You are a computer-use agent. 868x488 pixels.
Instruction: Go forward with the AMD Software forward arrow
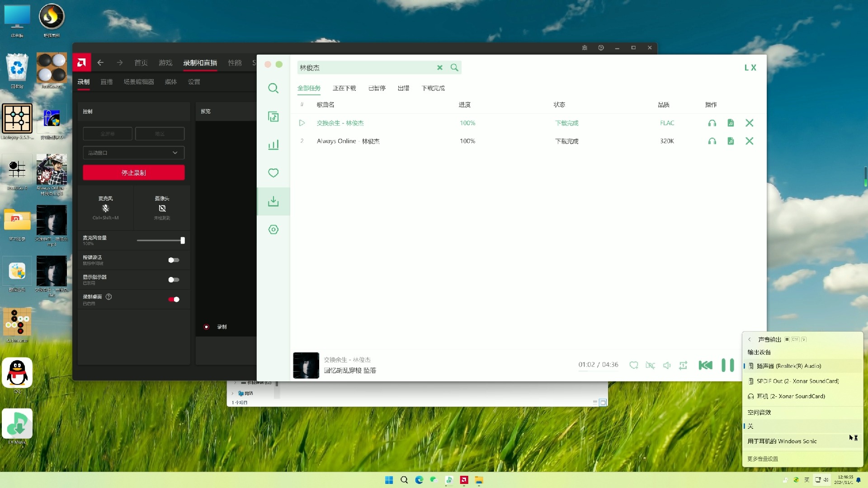[120, 63]
